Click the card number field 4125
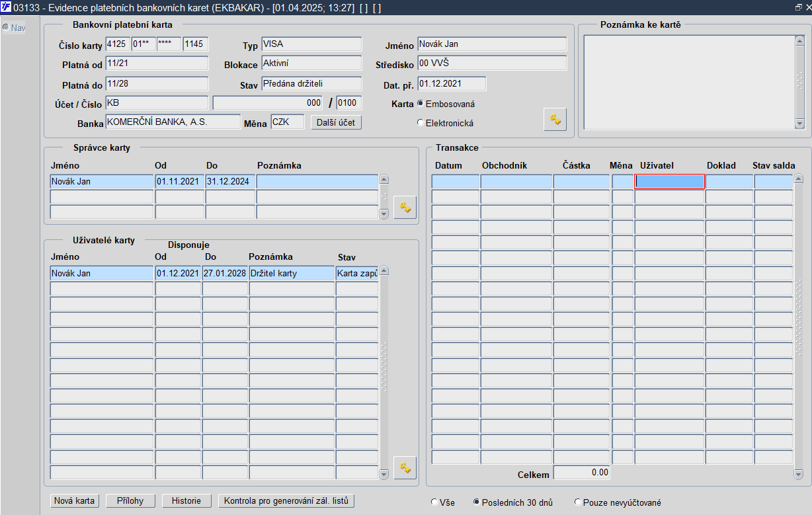812x515 pixels. pyautogui.click(x=118, y=44)
